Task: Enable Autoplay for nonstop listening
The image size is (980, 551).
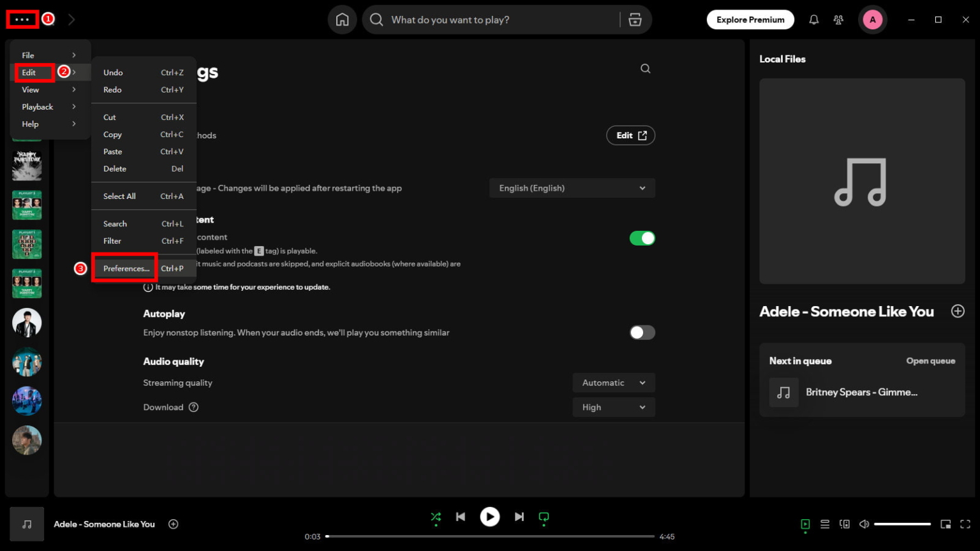Action: coord(642,332)
